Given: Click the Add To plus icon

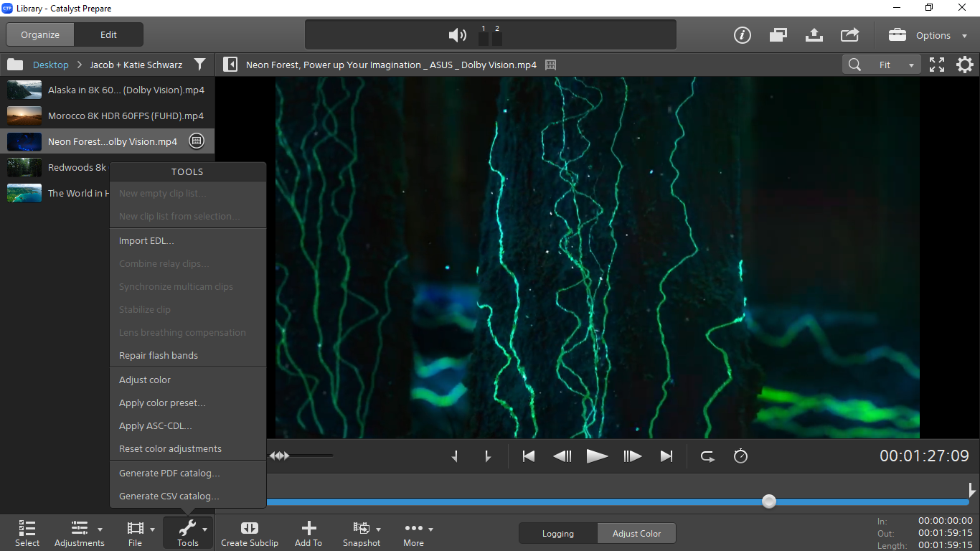Looking at the screenshot, I should [x=308, y=529].
